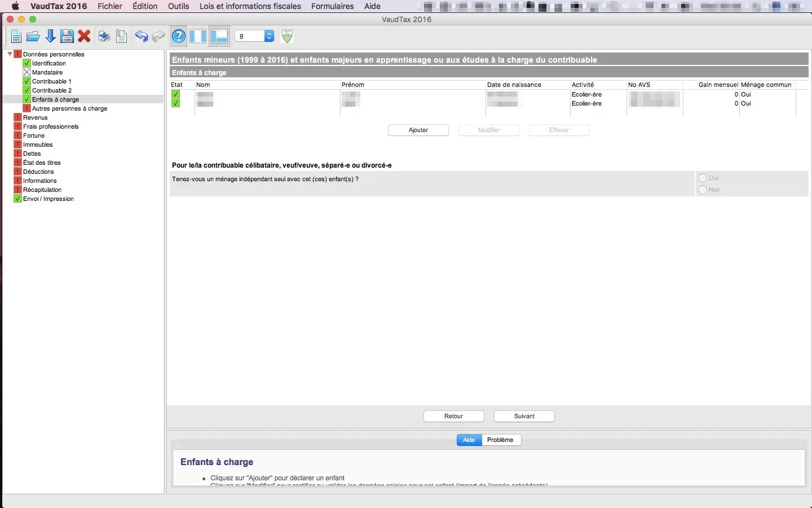The width and height of the screenshot is (812, 508).
Task: Open Envoi / Impression section
Action: point(48,199)
